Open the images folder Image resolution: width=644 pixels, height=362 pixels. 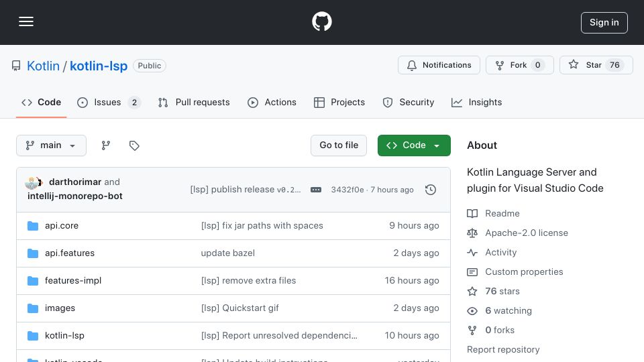tap(60, 308)
